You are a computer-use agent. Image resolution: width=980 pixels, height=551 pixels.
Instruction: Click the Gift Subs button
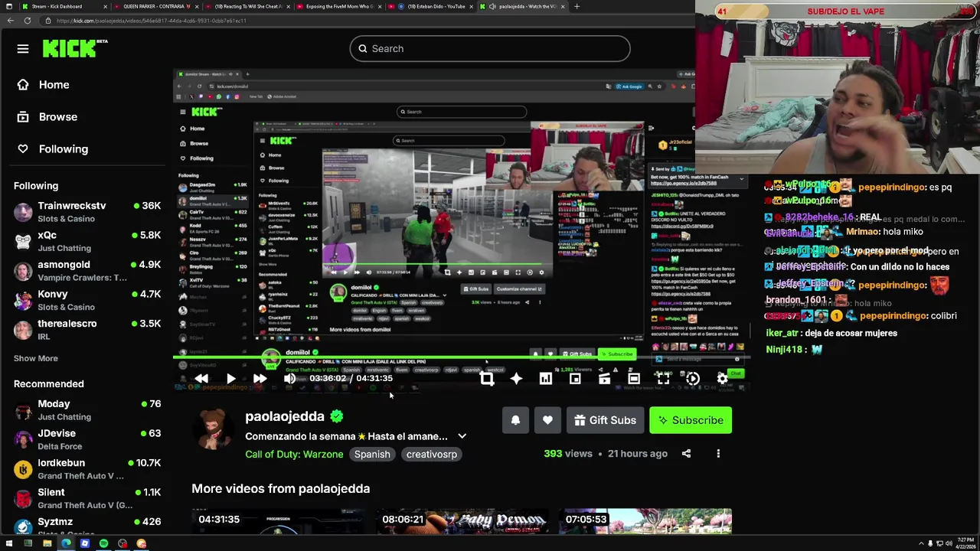pos(605,420)
